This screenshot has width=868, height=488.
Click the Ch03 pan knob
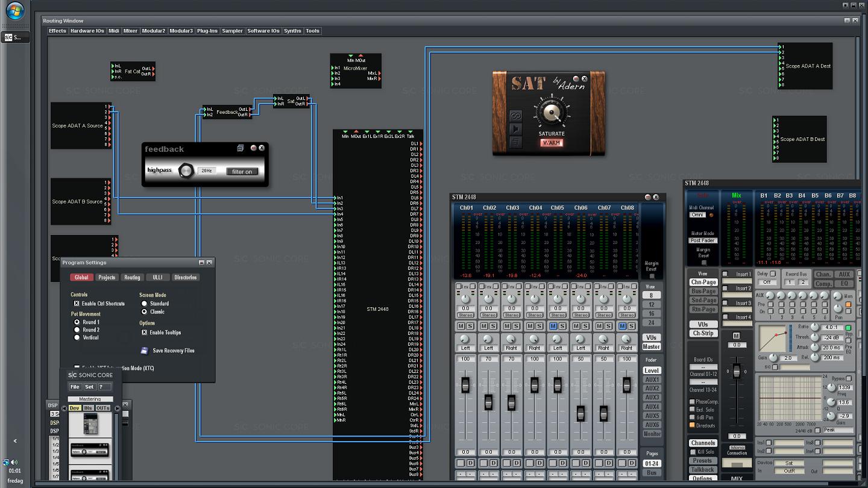(x=511, y=340)
